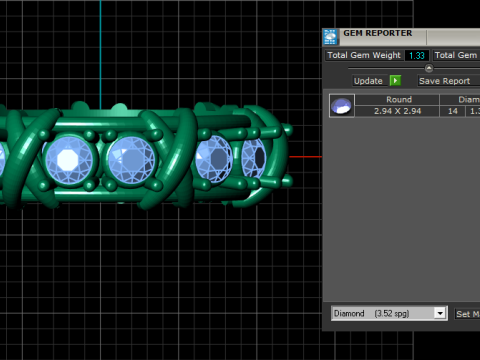This screenshot has width=480, height=360.
Task: Click the Total Gem label on the right
Action: coord(456,55)
